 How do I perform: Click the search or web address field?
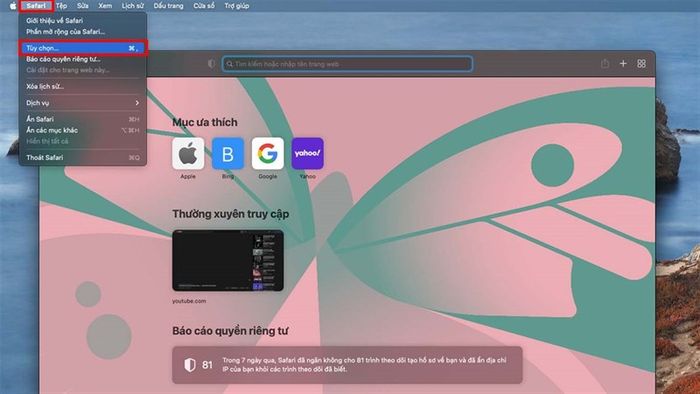(x=347, y=64)
